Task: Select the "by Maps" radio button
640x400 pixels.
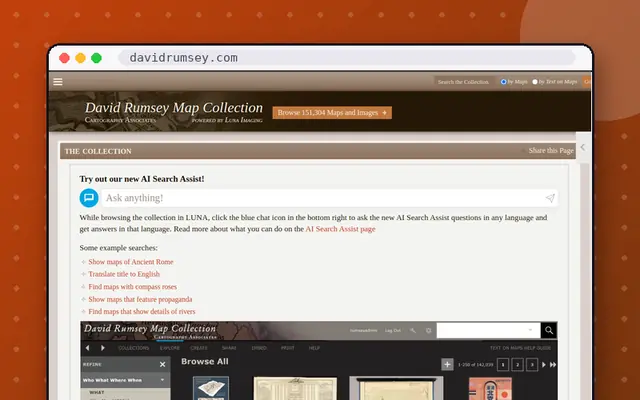Action: [x=503, y=82]
